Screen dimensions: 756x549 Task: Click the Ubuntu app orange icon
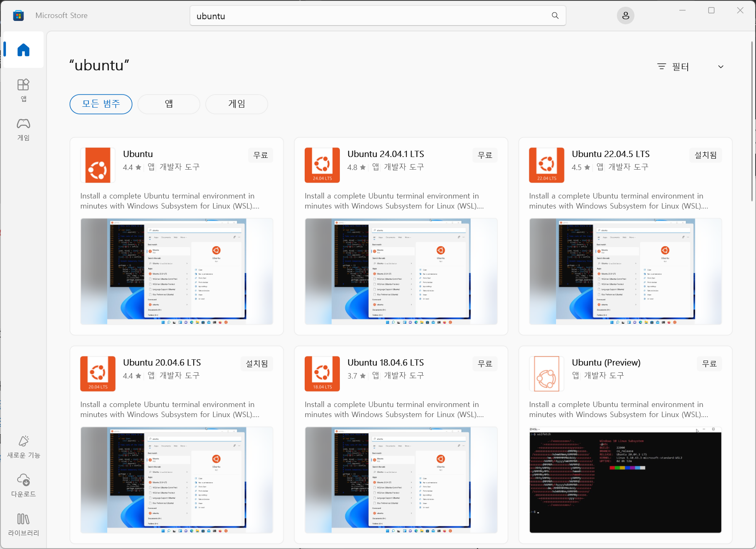coord(98,165)
